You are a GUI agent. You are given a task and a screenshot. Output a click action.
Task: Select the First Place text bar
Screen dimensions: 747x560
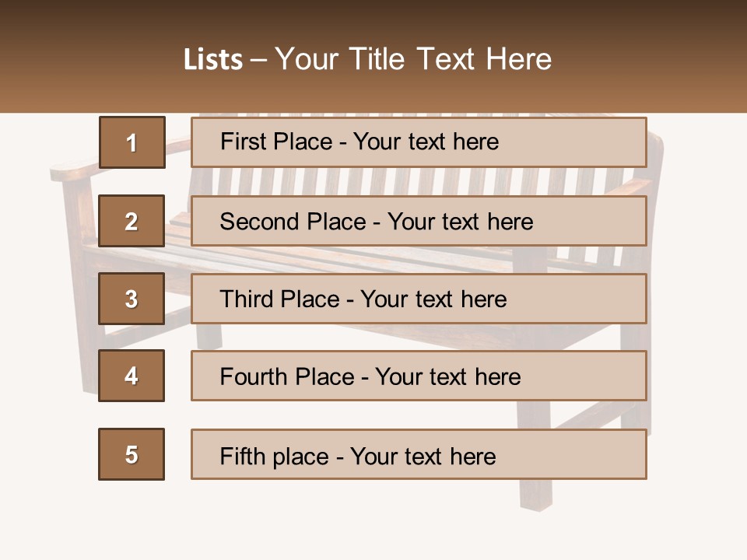tap(419, 142)
